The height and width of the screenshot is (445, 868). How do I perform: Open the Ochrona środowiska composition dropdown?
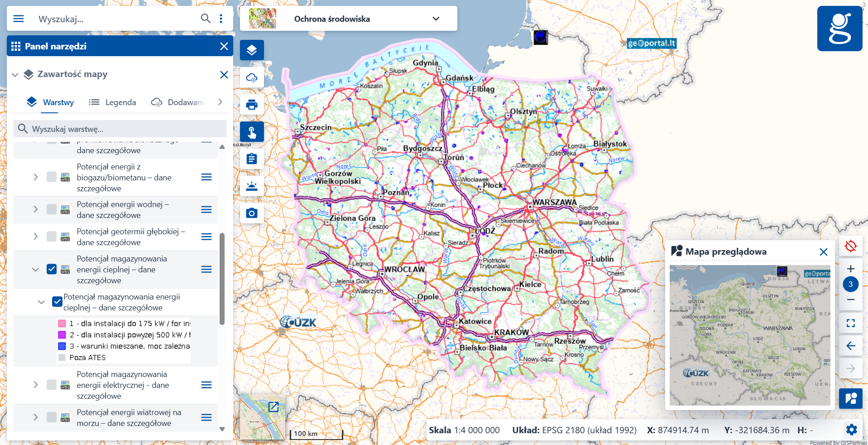(348, 19)
